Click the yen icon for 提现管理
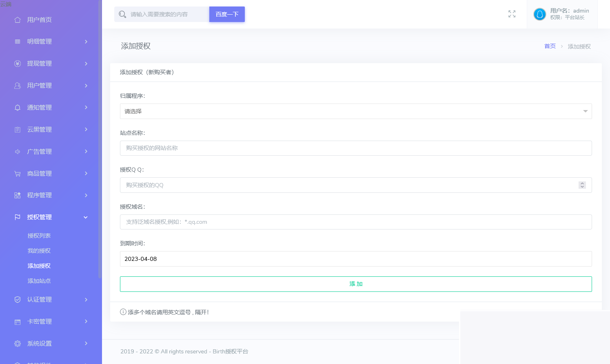Image resolution: width=610 pixels, height=364 pixels. (18, 64)
